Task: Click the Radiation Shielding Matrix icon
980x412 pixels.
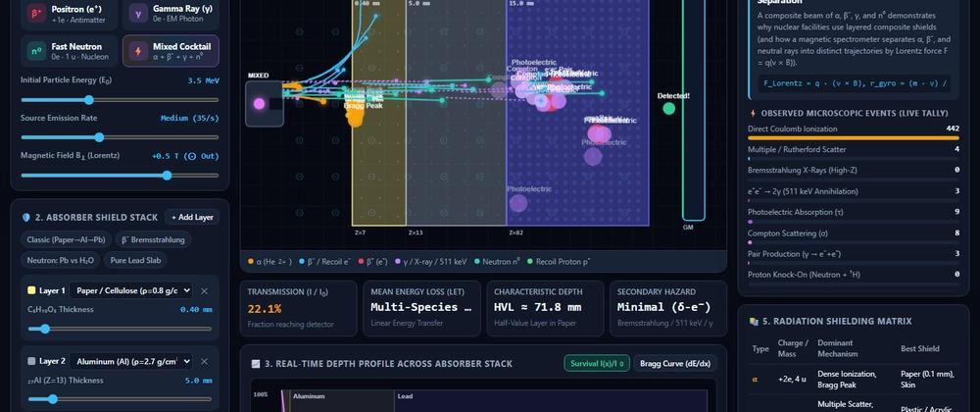Action: point(753,322)
